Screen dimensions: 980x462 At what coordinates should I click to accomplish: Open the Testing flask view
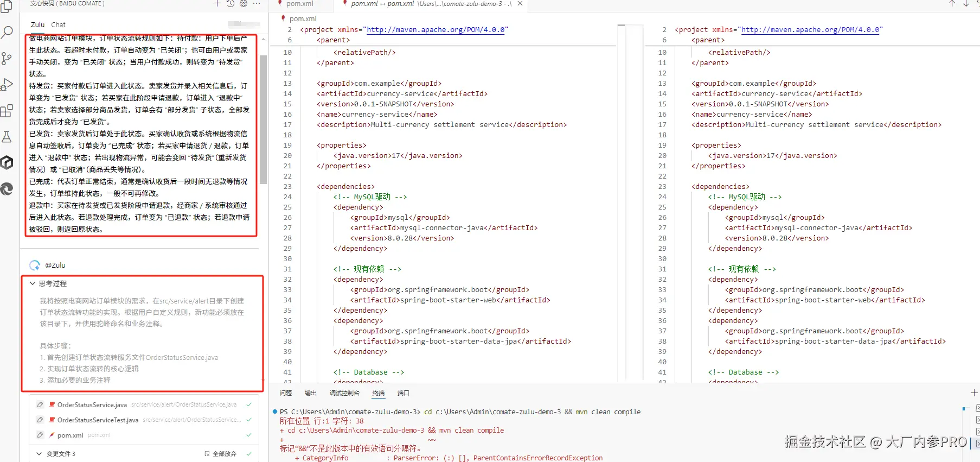[7, 137]
